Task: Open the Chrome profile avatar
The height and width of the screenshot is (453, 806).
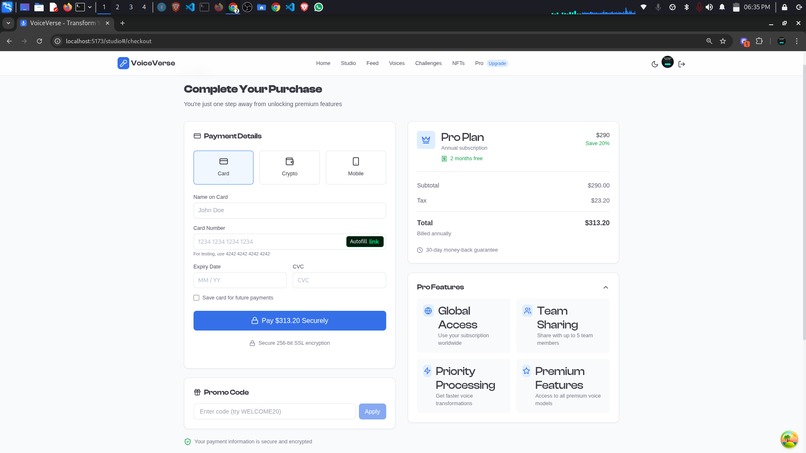Action: point(781,41)
